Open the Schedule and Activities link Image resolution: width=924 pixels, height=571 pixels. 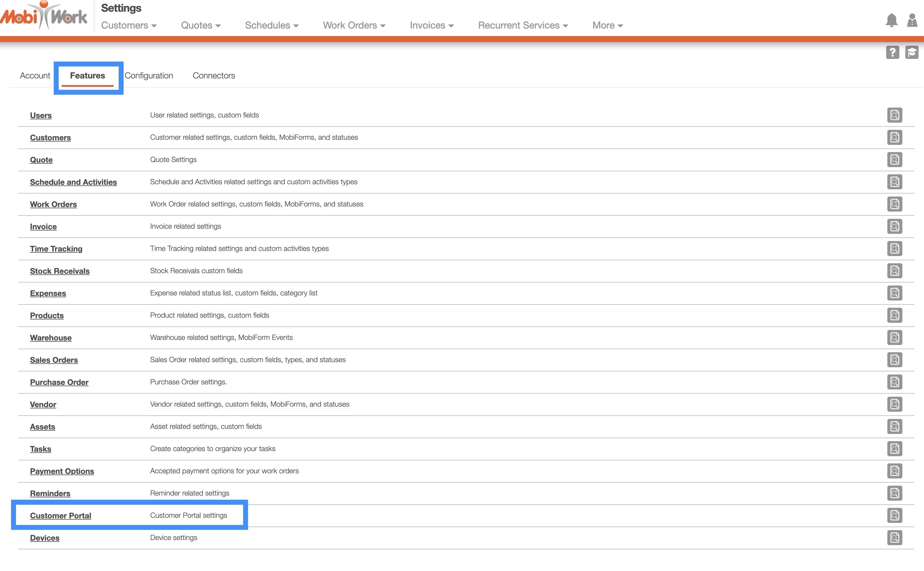[x=73, y=182]
